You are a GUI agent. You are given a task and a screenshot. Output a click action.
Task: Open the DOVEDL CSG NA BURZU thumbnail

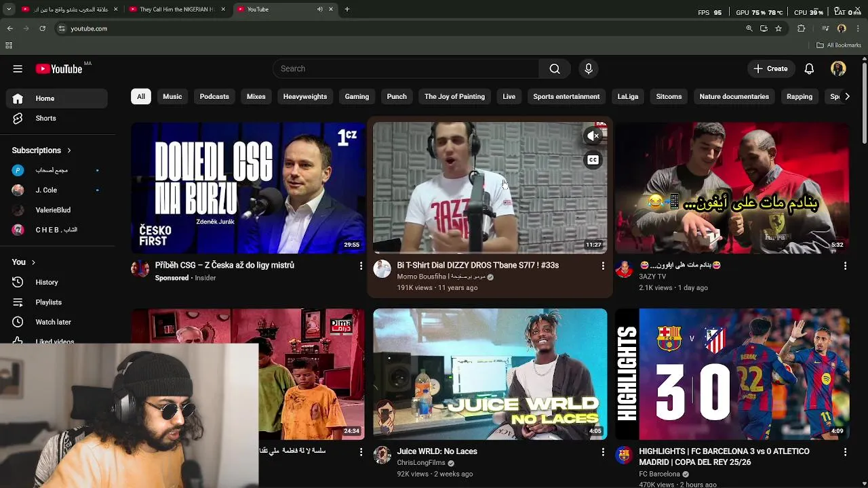pyautogui.click(x=248, y=188)
